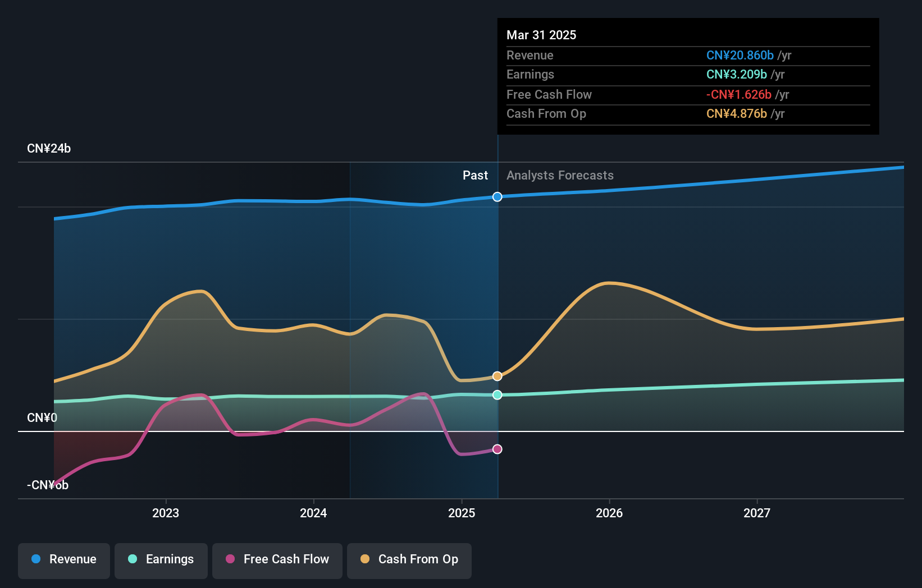This screenshot has height=588, width=922.
Task: Click the CN¥20.860b revenue value
Action: tap(740, 56)
